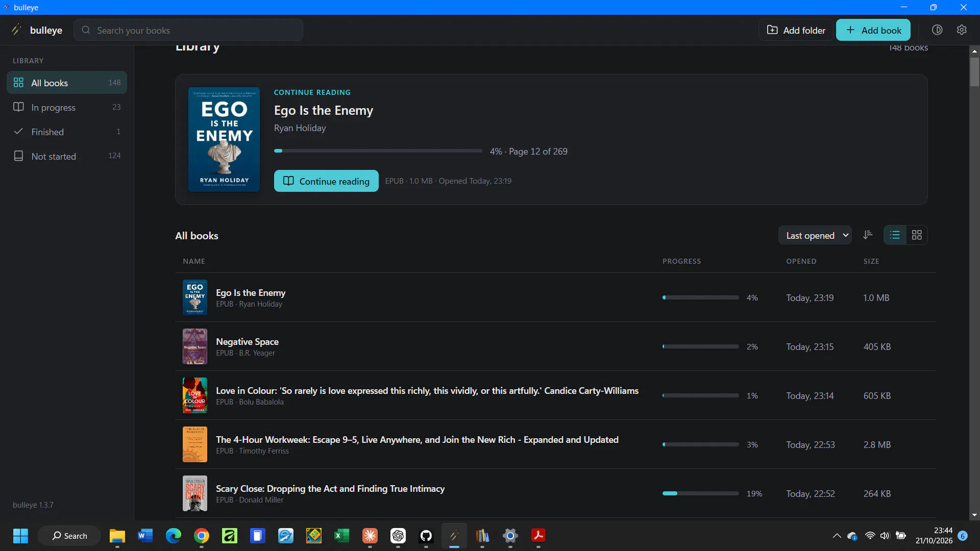
Task: Open Microsoft Edge from taskbar
Action: 174,536
